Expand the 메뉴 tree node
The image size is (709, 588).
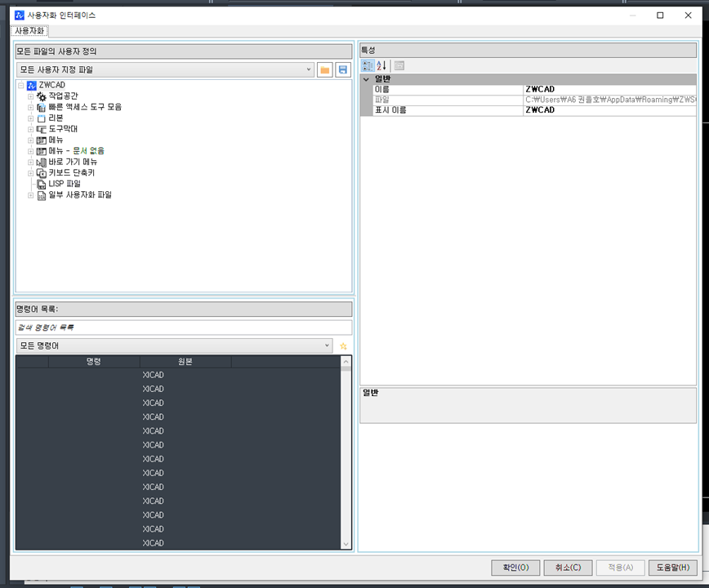(31, 140)
